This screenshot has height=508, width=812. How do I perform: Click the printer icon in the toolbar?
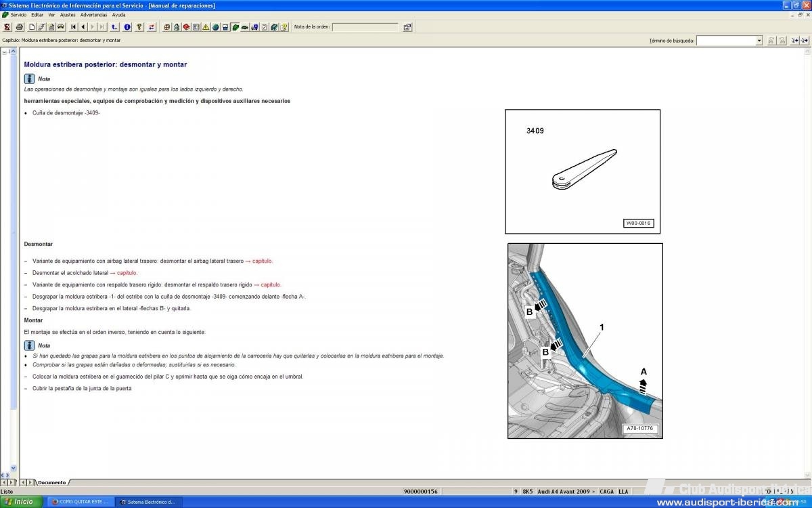[20, 27]
